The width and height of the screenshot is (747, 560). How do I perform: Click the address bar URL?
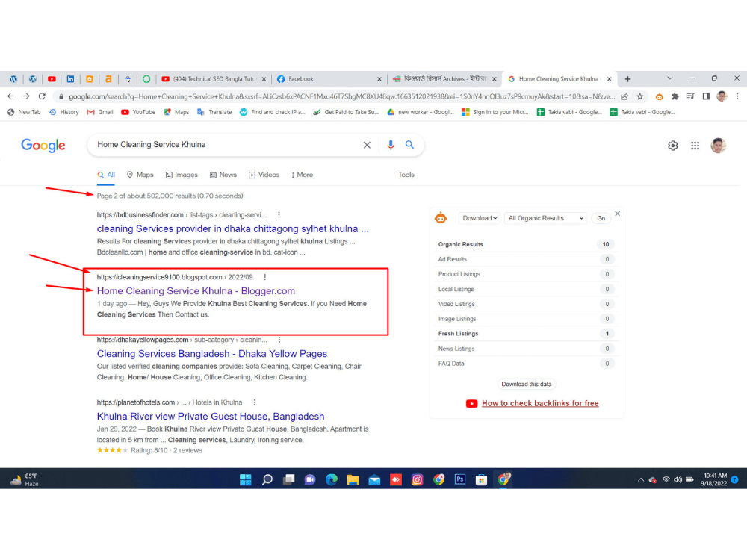341,96
